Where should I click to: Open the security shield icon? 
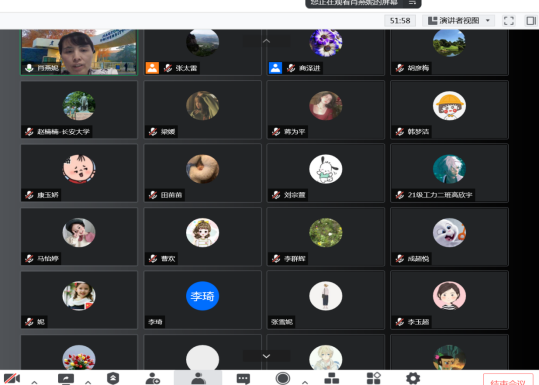click(113, 378)
